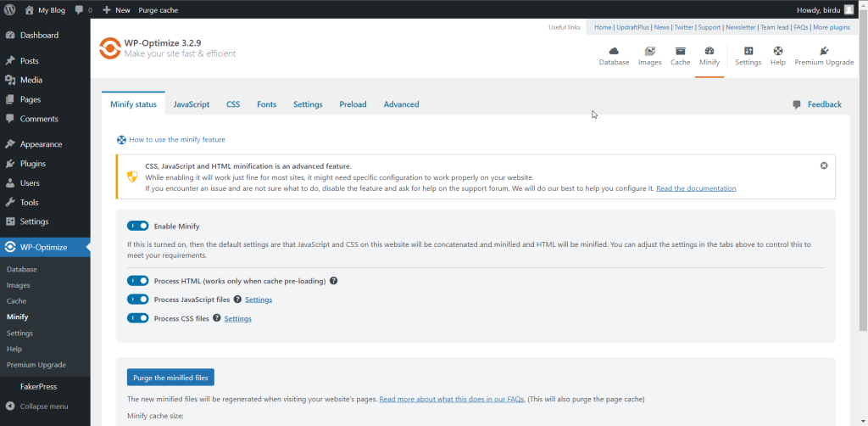Open the birdu user avatar
This screenshot has width=868, height=426.
coord(849,9)
